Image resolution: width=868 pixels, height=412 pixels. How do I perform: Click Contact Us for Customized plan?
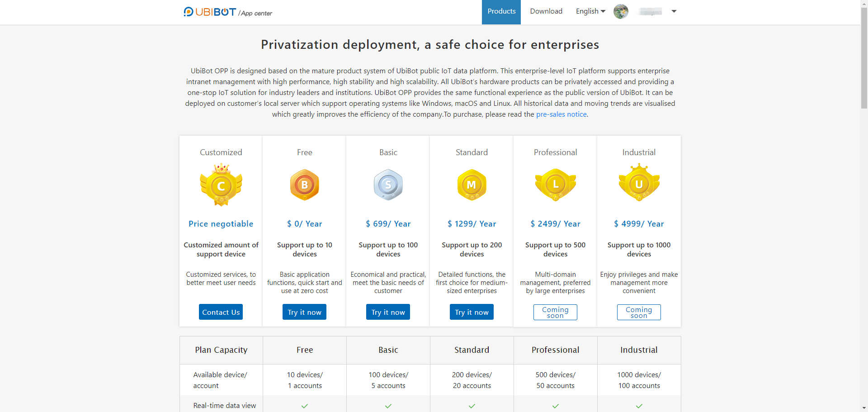(221, 312)
